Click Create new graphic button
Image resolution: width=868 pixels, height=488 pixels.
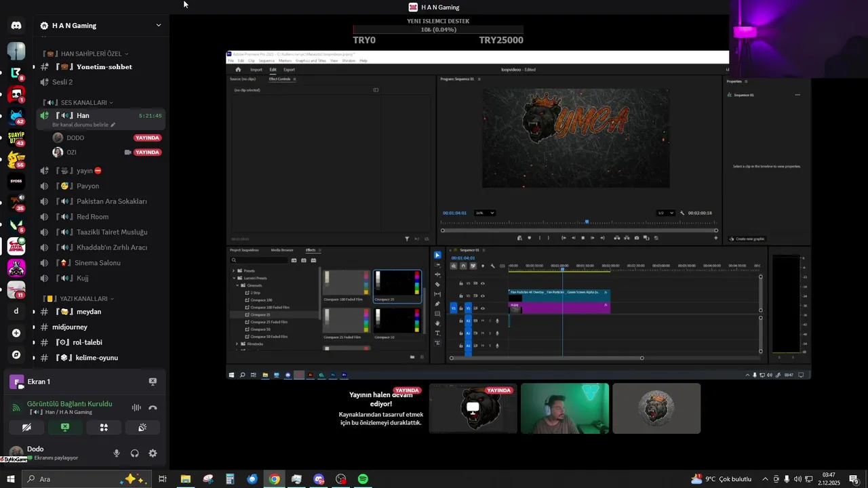[747, 239]
